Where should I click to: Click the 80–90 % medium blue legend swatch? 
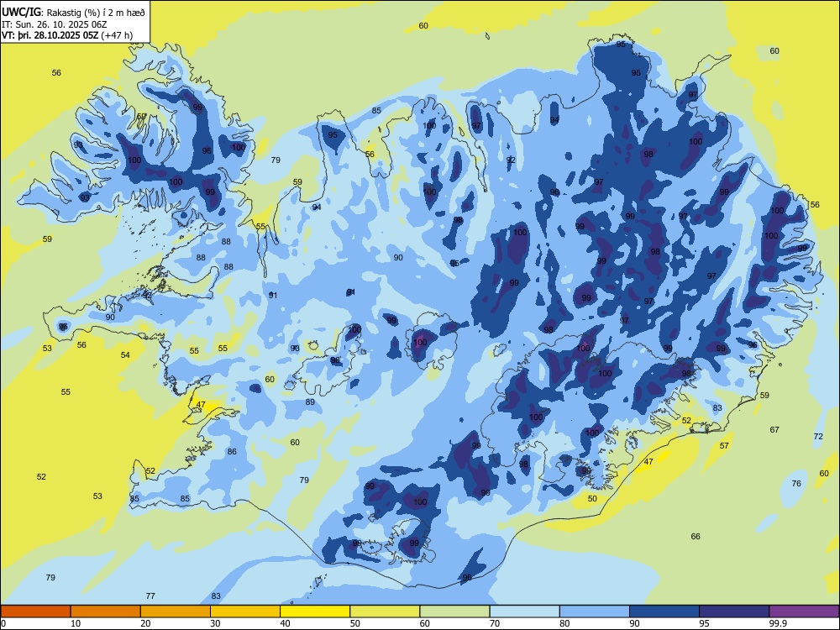[595, 612]
